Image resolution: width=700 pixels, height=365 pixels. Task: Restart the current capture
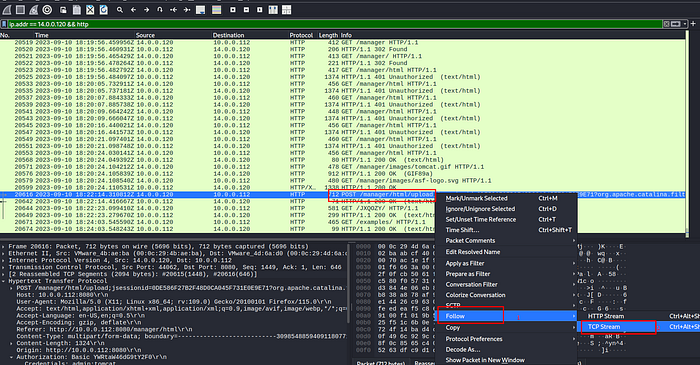coord(33,9)
